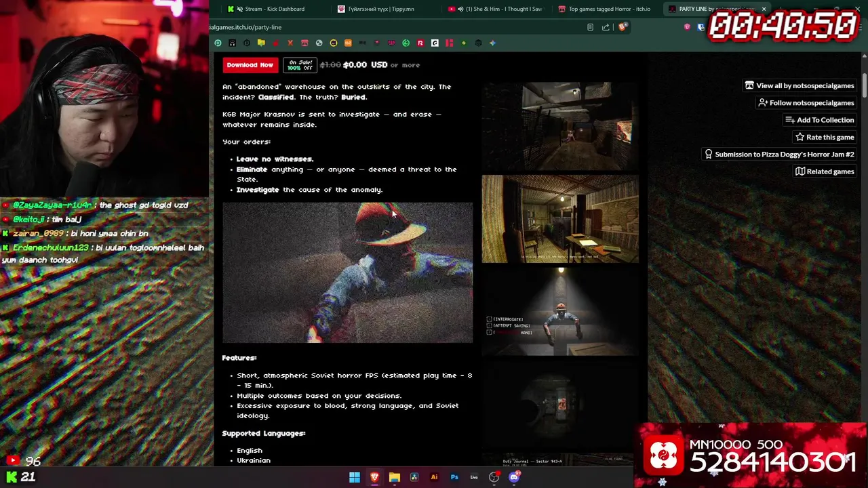Toggle reader mode icon in the address bar
This screenshot has height=488, width=868.
[590, 27]
